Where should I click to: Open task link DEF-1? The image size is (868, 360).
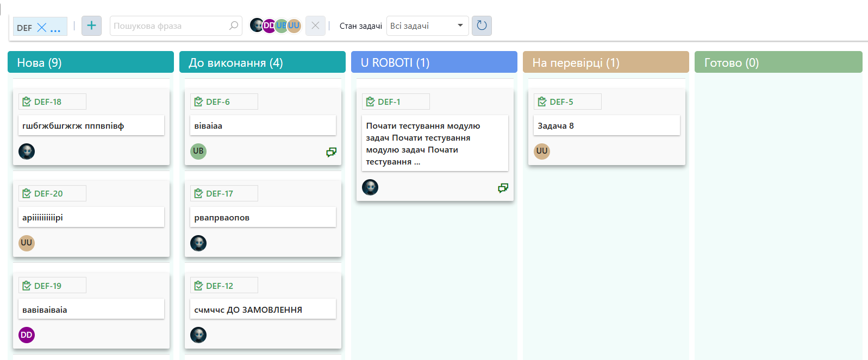[x=389, y=102]
